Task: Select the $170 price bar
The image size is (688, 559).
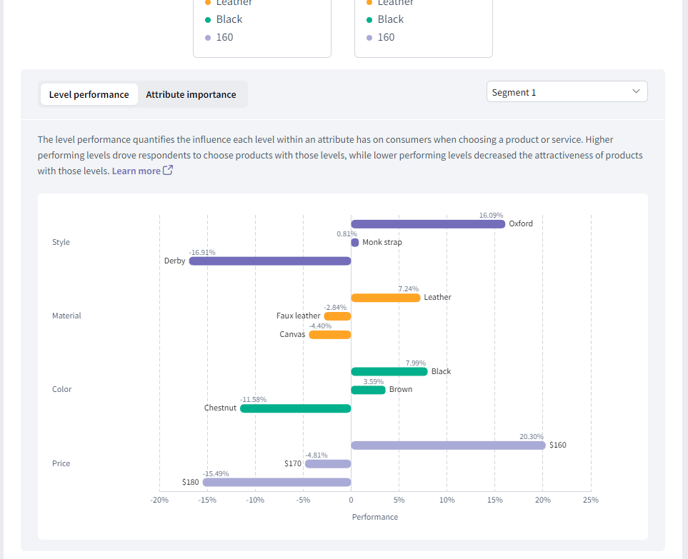Action: click(x=328, y=464)
